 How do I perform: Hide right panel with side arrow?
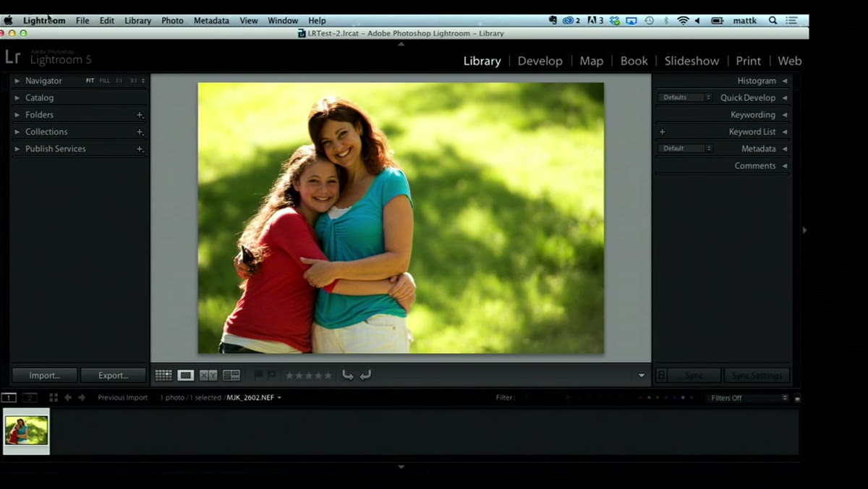pyautogui.click(x=804, y=230)
